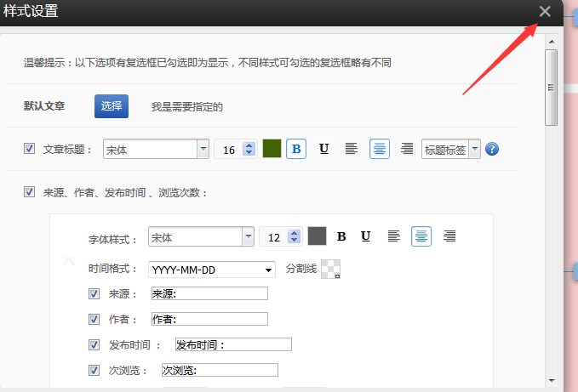Toggle bold for article title row
This screenshot has width=578, height=392.
[x=296, y=149]
